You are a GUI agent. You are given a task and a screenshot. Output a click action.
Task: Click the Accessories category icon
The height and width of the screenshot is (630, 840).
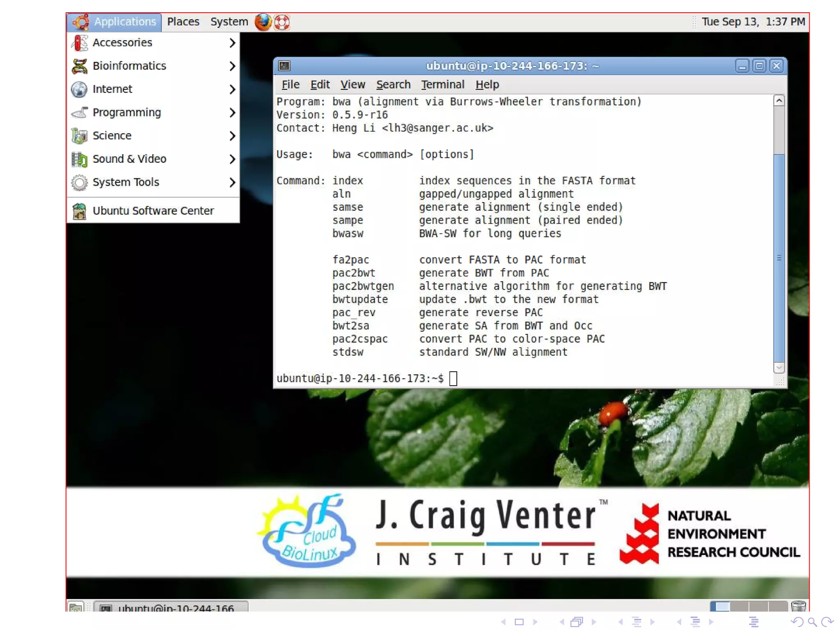tap(80, 43)
